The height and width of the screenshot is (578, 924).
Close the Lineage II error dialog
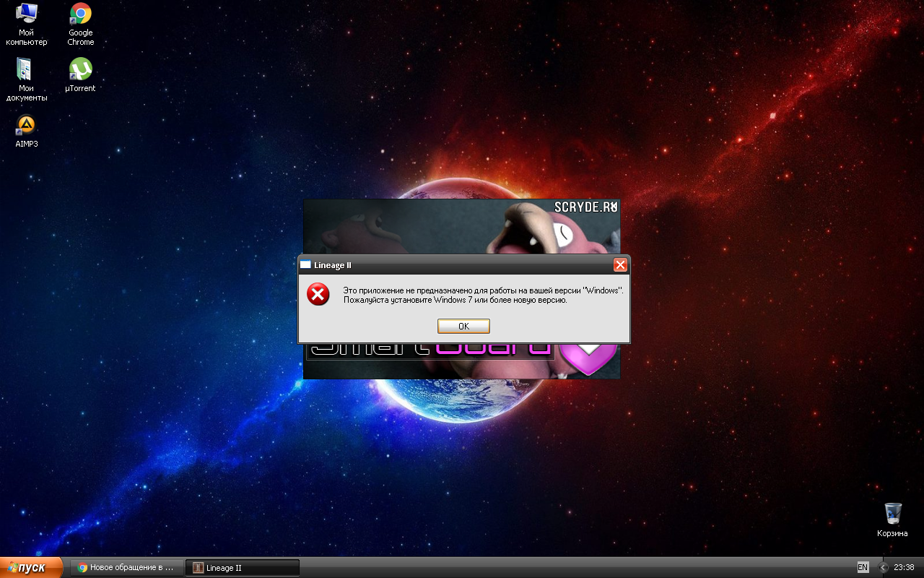(619, 265)
